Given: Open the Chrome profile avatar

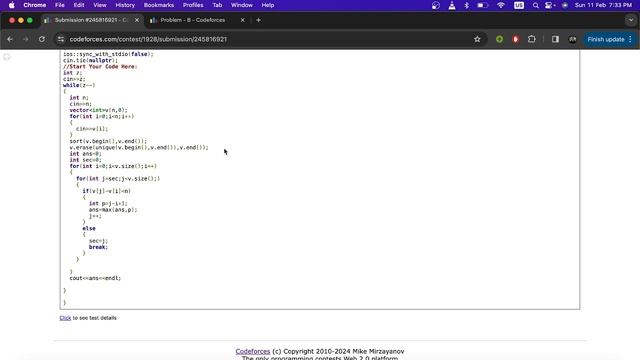Looking at the screenshot, I should click(572, 39).
